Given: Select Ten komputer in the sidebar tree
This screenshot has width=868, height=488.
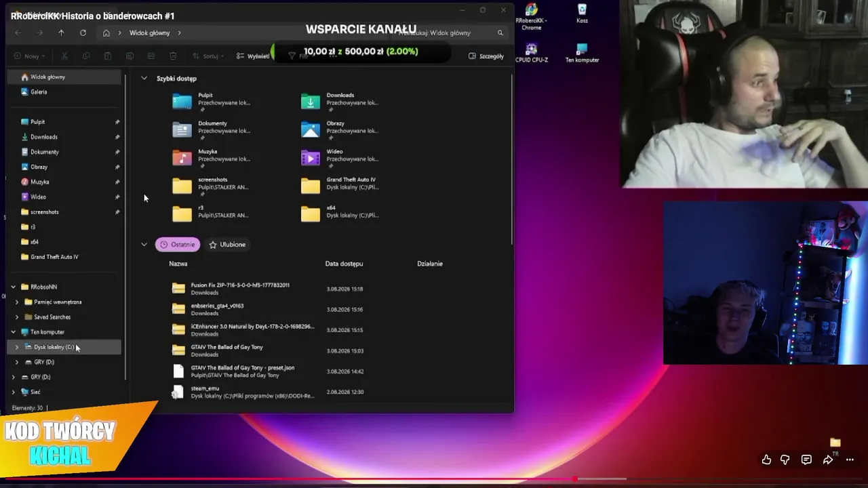Looking at the screenshot, I should coord(64,332).
